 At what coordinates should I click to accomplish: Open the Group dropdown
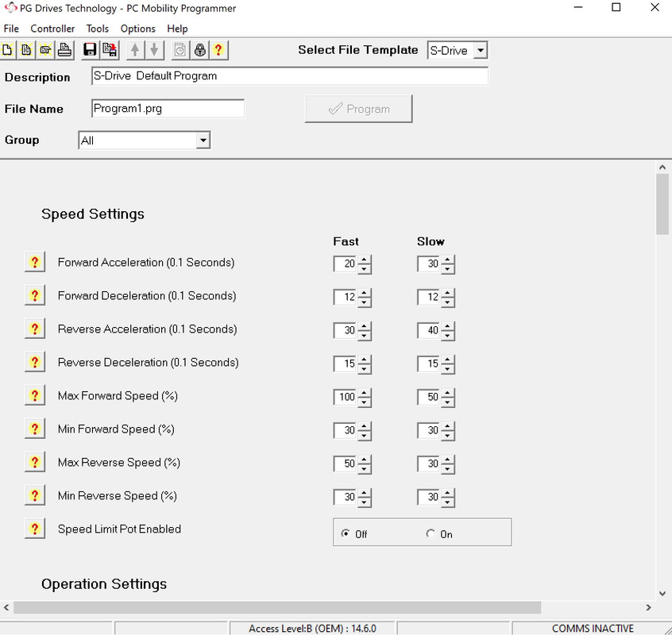pos(203,140)
